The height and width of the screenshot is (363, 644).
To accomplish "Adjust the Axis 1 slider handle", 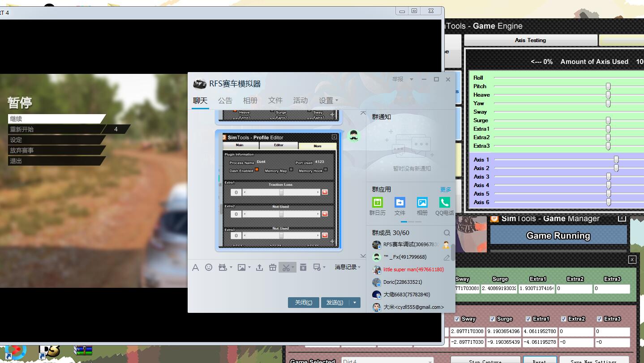I will pos(616,159).
